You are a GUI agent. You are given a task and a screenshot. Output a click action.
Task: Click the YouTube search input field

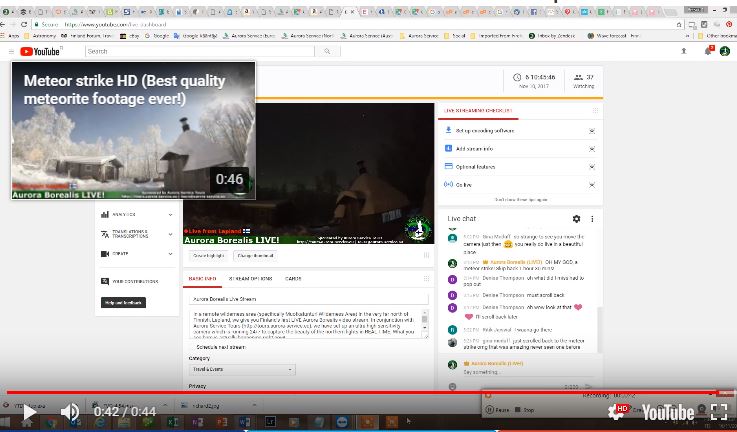(250, 51)
